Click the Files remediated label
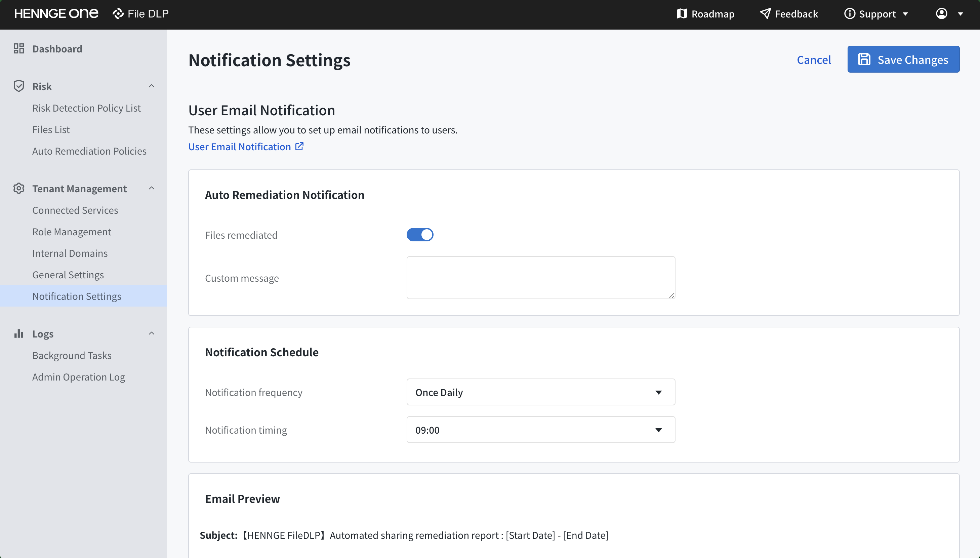This screenshot has height=558, width=980. (241, 235)
